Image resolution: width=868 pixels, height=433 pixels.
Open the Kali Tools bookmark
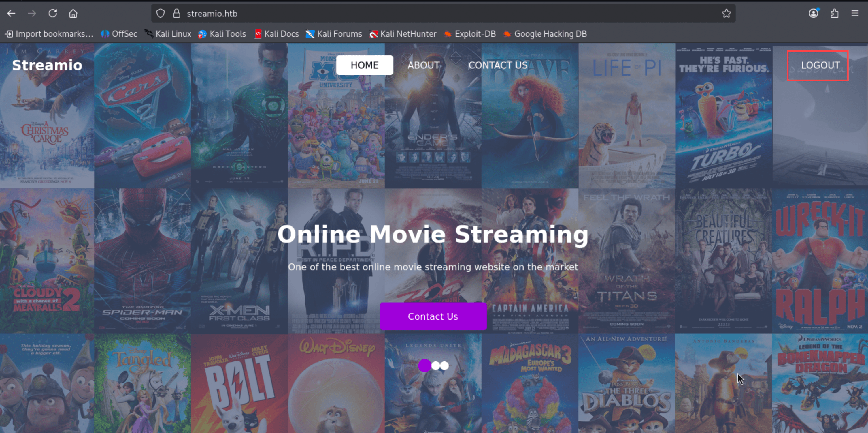coord(222,34)
